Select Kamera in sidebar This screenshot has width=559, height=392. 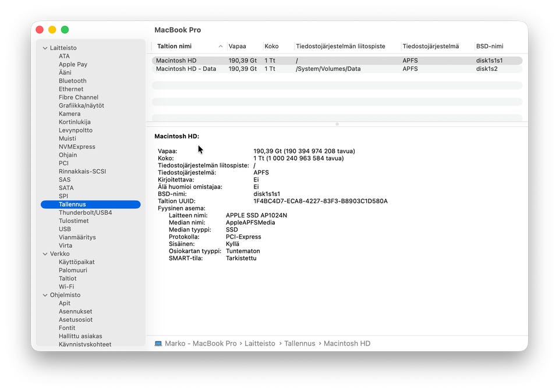point(69,113)
